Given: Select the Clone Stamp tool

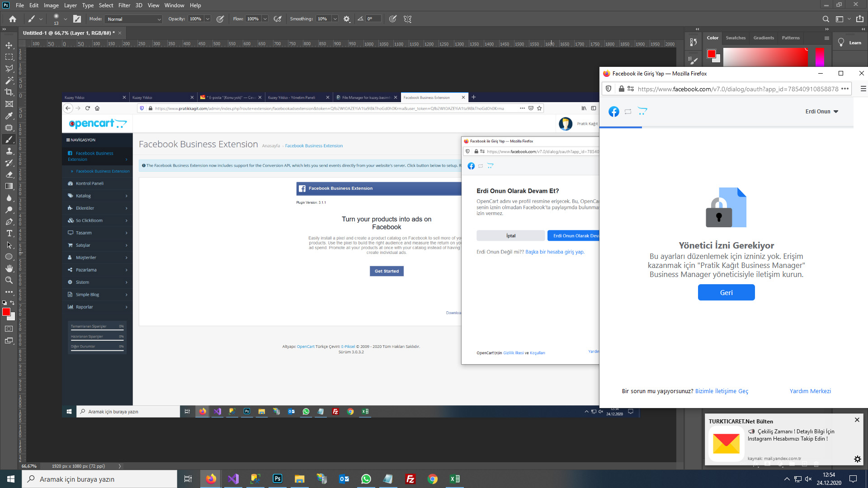Looking at the screenshot, I should point(9,151).
